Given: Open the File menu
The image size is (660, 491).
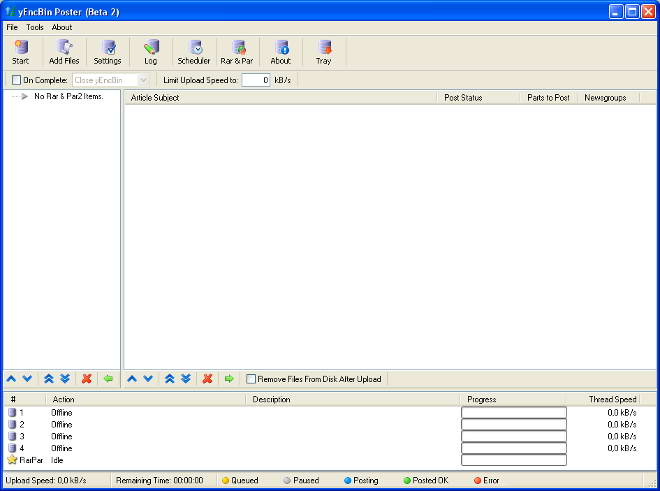Looking at the screenshot, I should pos(12,27).
